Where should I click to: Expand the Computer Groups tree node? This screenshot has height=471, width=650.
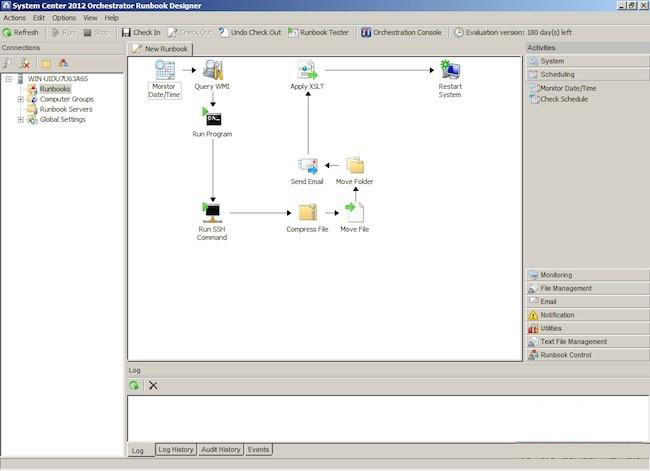[x=20, y=99]
